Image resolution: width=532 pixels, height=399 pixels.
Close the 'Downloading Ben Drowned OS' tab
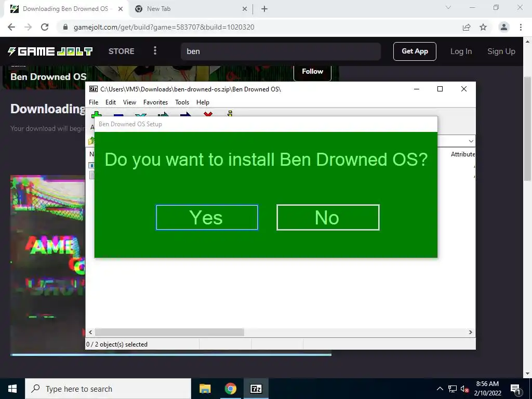[121, 9]
